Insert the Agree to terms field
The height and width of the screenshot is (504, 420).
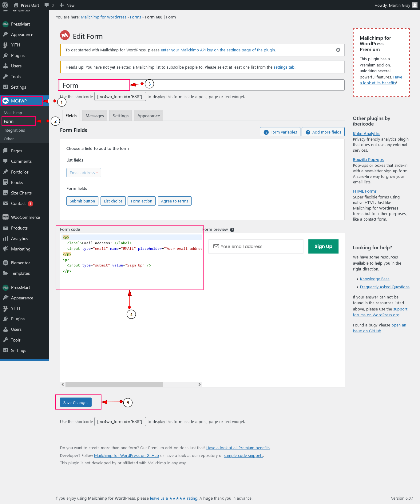coord(174,201)
